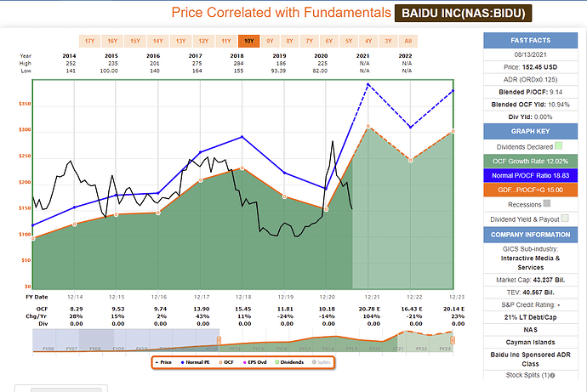Image resolution: width=587 pixels, height=392 pixels.
Task: Click the 21% LT Debt/Cap entry
Action: click(x=531, y=317)
